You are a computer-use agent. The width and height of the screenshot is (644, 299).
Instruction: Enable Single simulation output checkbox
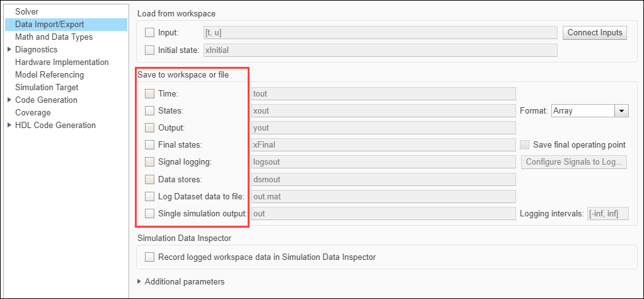click(x=149, y=214)
